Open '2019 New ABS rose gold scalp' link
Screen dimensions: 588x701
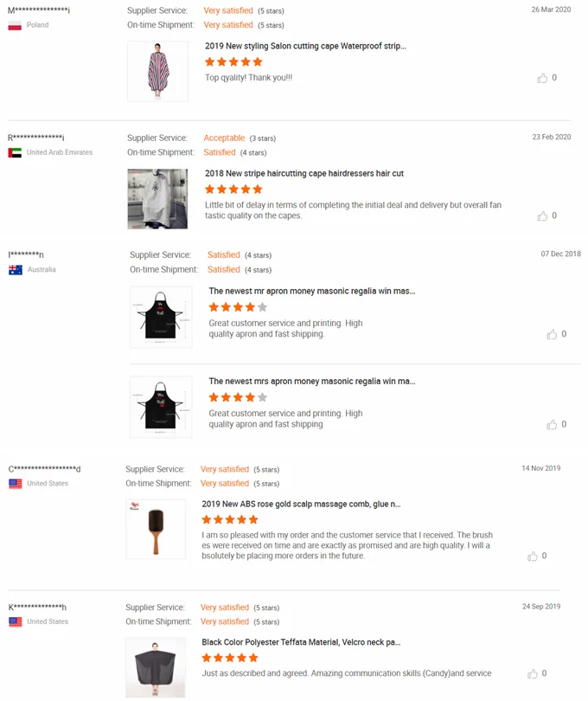point(301,504)
